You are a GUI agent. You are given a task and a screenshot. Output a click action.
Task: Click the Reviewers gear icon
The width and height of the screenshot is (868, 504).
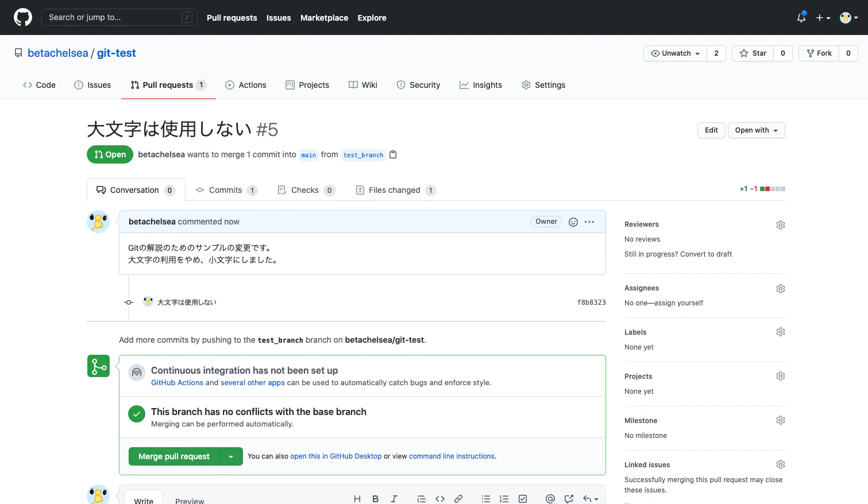781,225
